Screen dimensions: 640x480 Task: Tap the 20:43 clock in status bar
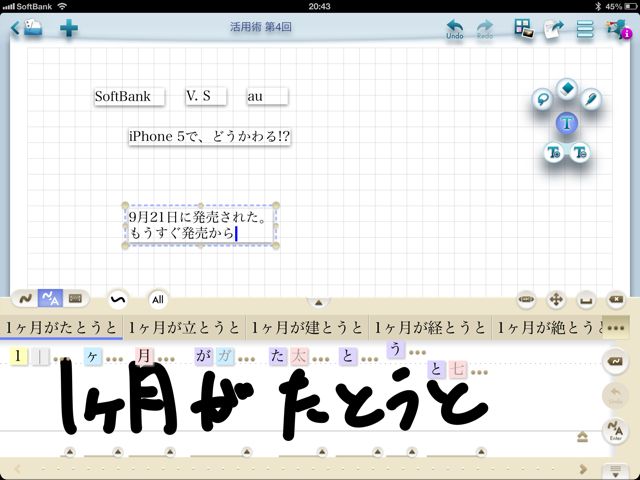(x=320, y=6)
